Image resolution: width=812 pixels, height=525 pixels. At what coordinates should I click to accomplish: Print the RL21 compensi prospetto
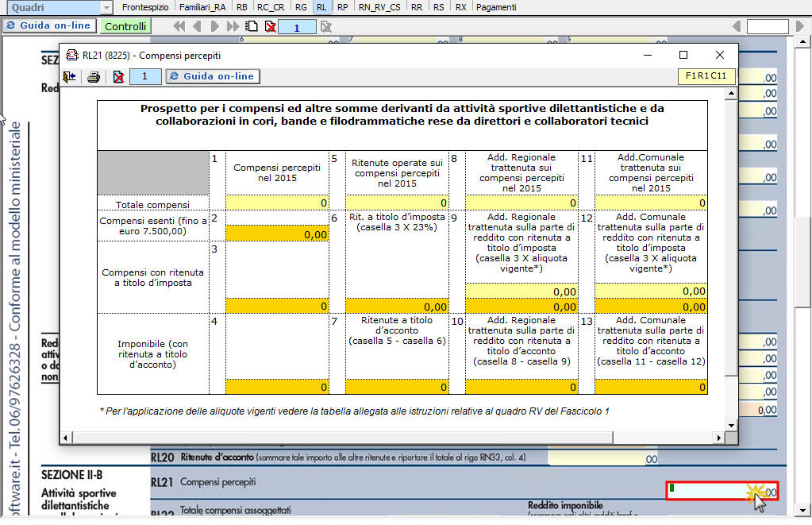tap(94, 77)
